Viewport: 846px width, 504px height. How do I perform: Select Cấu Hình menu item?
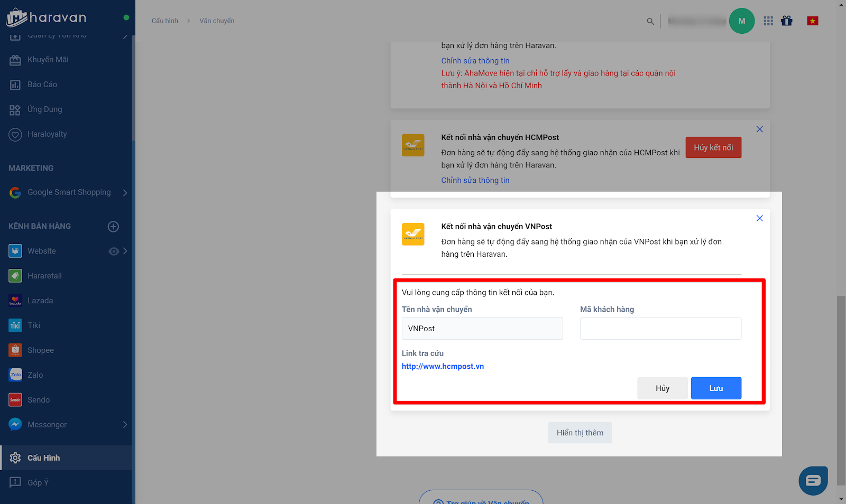66,458
